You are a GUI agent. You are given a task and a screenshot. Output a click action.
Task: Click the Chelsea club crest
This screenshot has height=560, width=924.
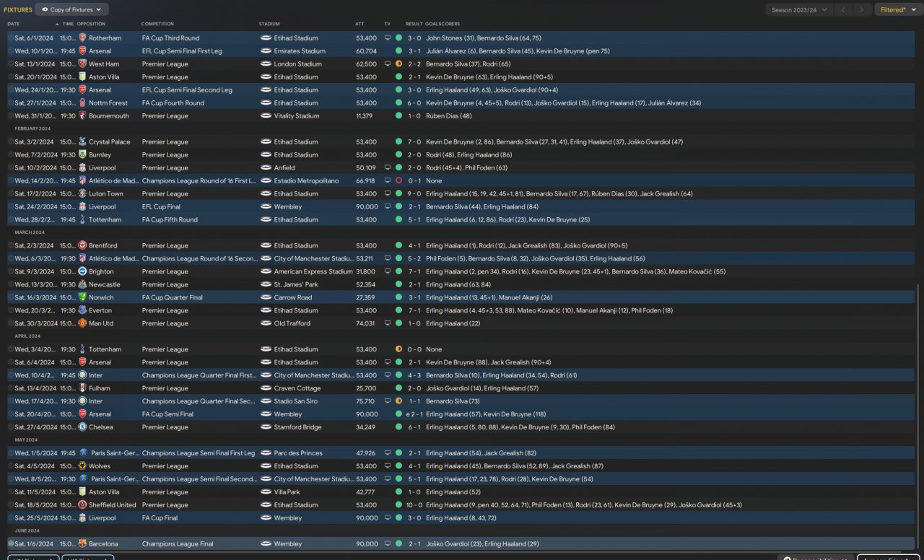click(x=82, y=428)
